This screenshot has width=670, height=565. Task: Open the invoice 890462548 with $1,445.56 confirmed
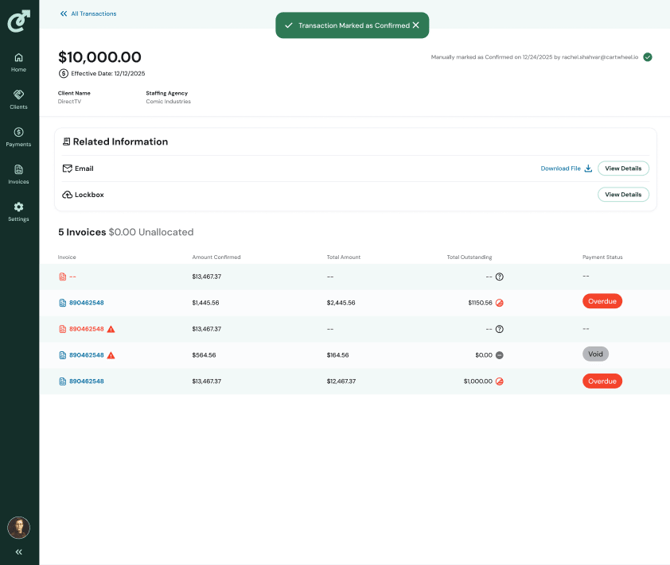[x=86, y=303]
